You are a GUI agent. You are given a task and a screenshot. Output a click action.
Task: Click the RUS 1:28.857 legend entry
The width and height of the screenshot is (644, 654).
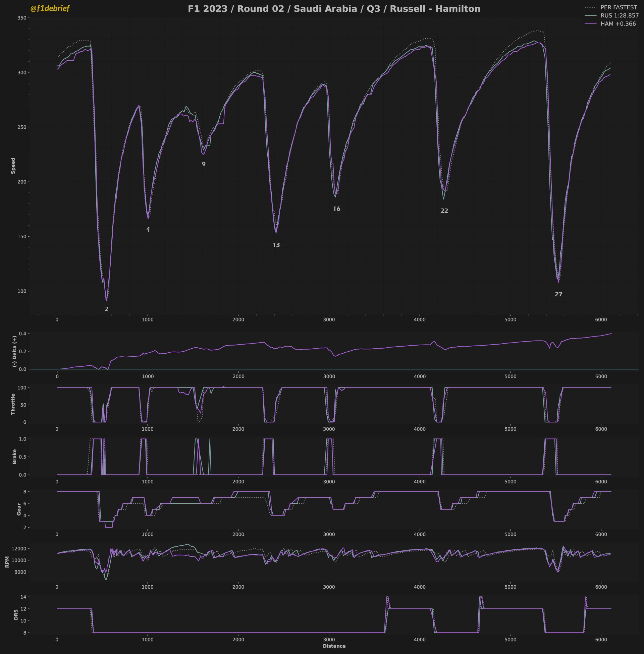tap(619, 15)
